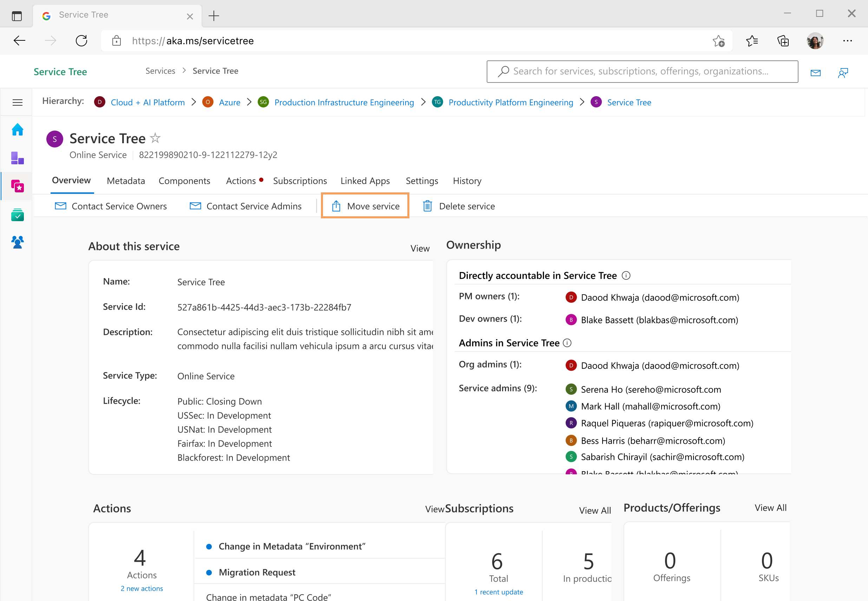Open a new browser tab
This screenshot has width=868, height=601.
pyautogui.click(x=213, y=16)
